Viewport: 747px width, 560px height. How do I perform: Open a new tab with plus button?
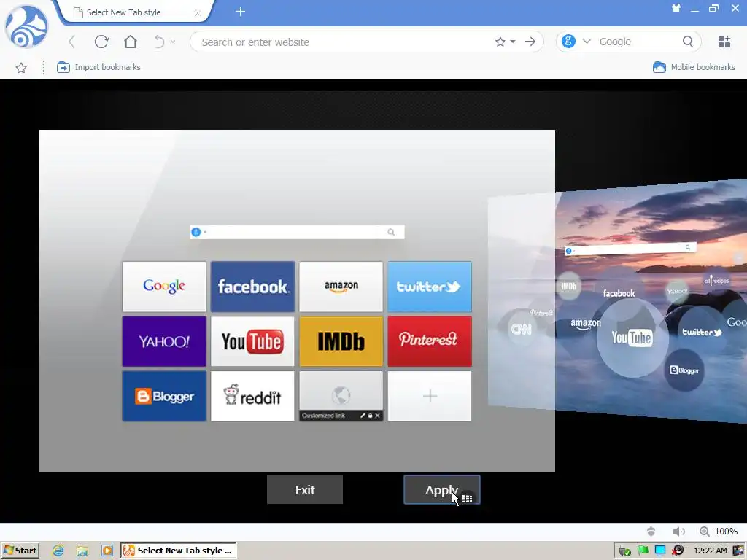click(240, 12)
